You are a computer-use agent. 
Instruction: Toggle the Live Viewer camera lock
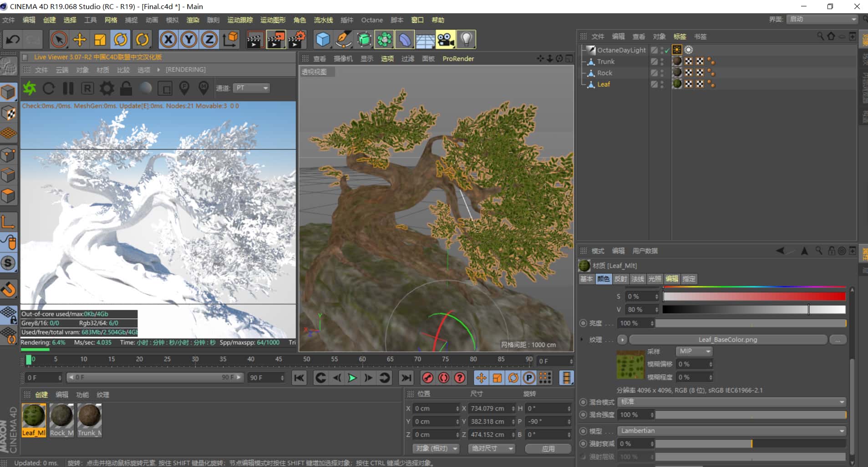126,88
